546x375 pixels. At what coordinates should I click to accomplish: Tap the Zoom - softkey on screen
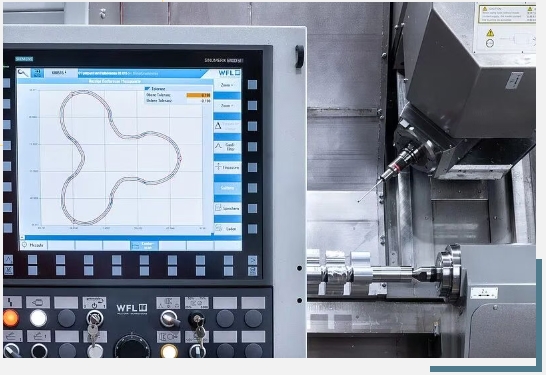(227, 106)
